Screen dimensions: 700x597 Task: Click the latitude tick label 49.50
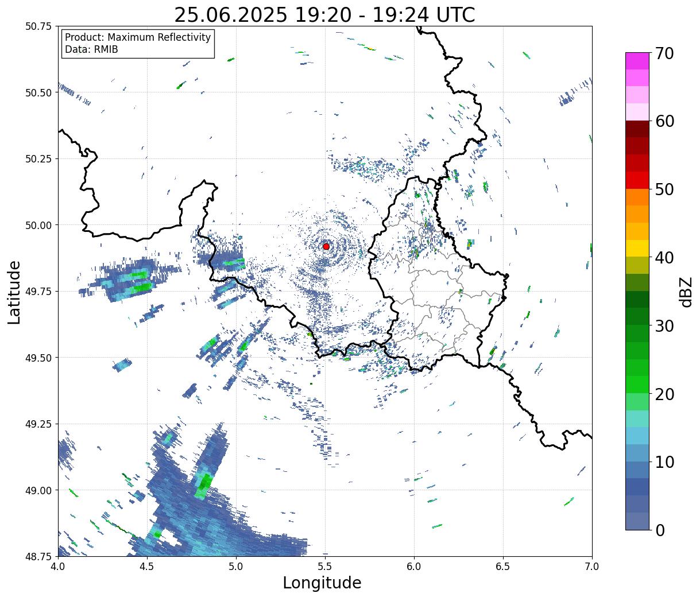tap(38, 358)
